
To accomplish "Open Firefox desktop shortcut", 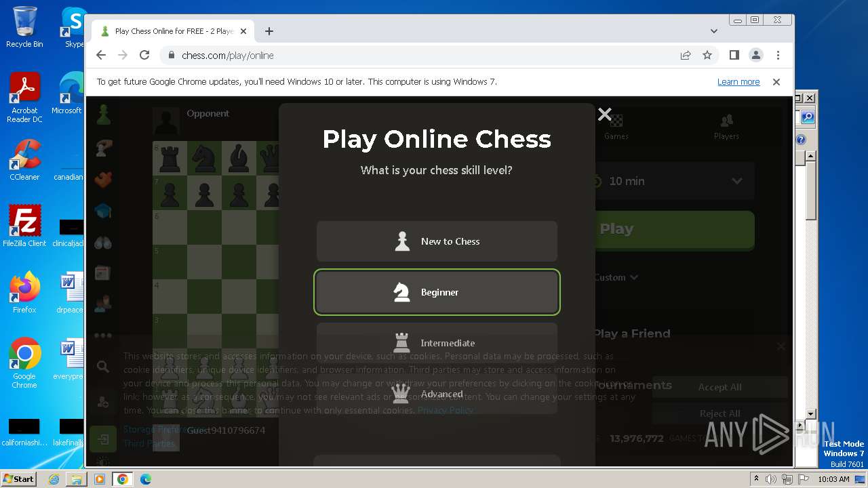I will [x=24, y=293].
